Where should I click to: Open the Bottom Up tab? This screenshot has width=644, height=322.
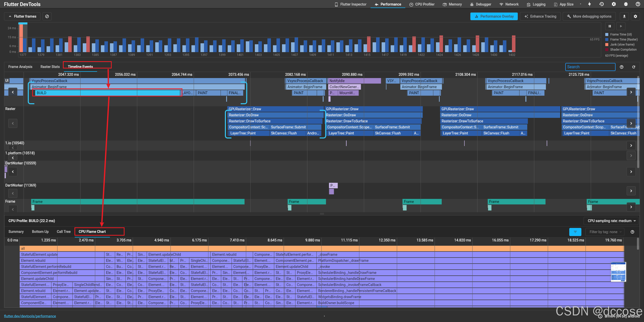coord(40,232)
